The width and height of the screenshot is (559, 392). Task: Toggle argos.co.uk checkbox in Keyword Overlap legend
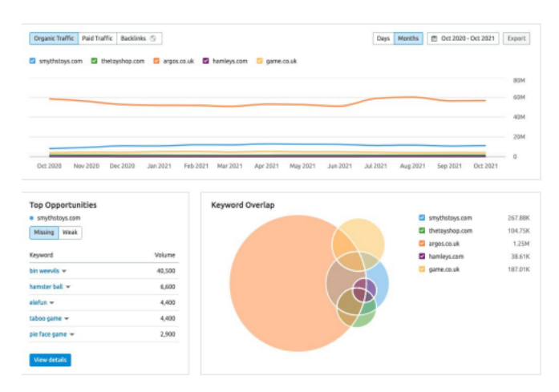point(422,244)
